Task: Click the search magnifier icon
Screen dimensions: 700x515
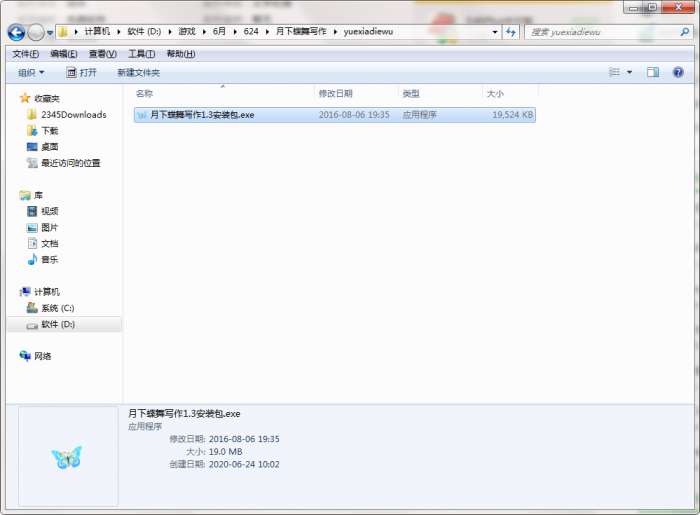Action: (684, 32)
